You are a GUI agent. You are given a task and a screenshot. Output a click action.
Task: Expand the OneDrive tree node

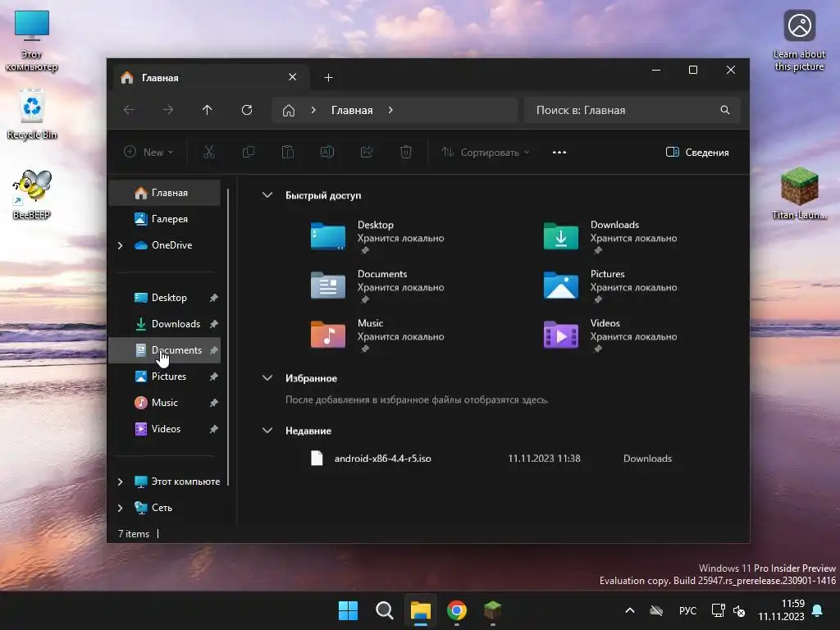[120, 245]
